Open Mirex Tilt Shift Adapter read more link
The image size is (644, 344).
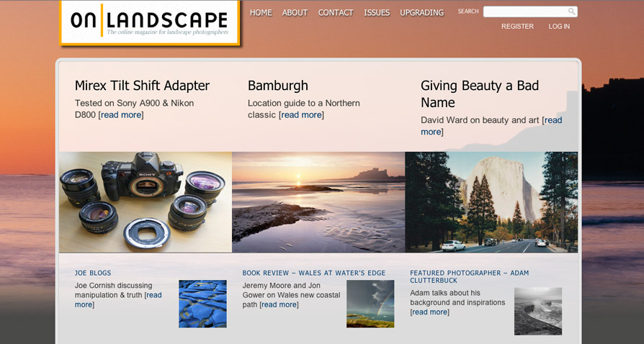(121, 115)
